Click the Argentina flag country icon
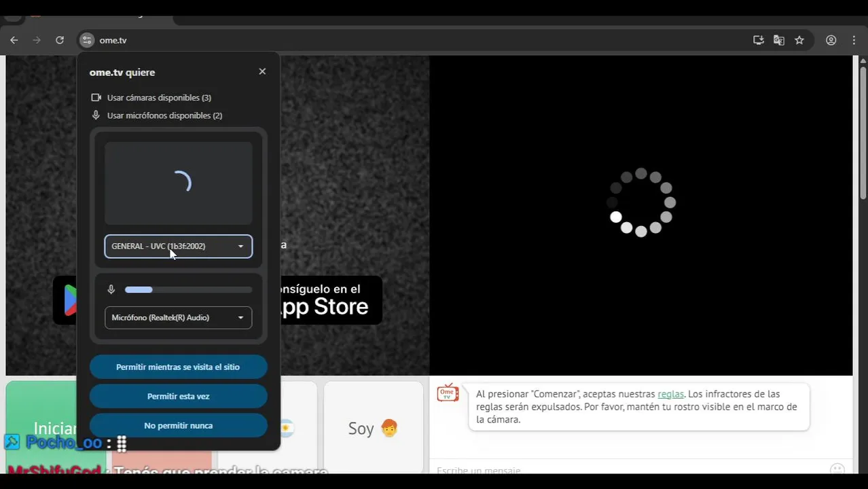Screen dimensions: 868x489 287,429
